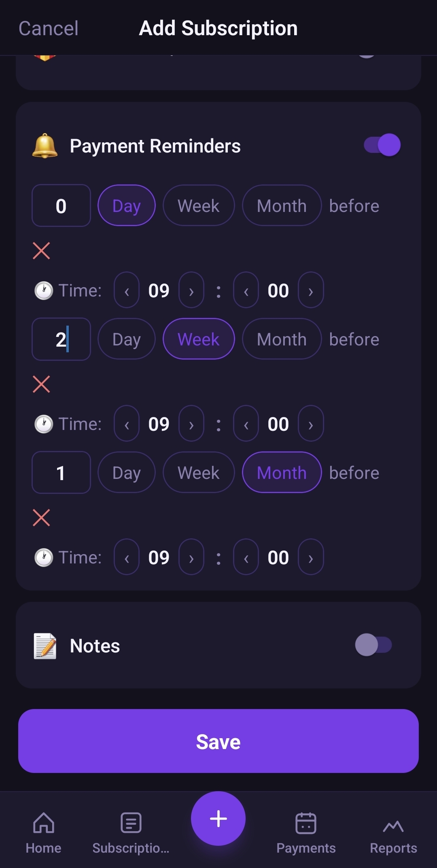The height and width of the screenshot is (868, 437).
Task: Click the bell icon next to Payment Reminders
Action: click(45, 146)
